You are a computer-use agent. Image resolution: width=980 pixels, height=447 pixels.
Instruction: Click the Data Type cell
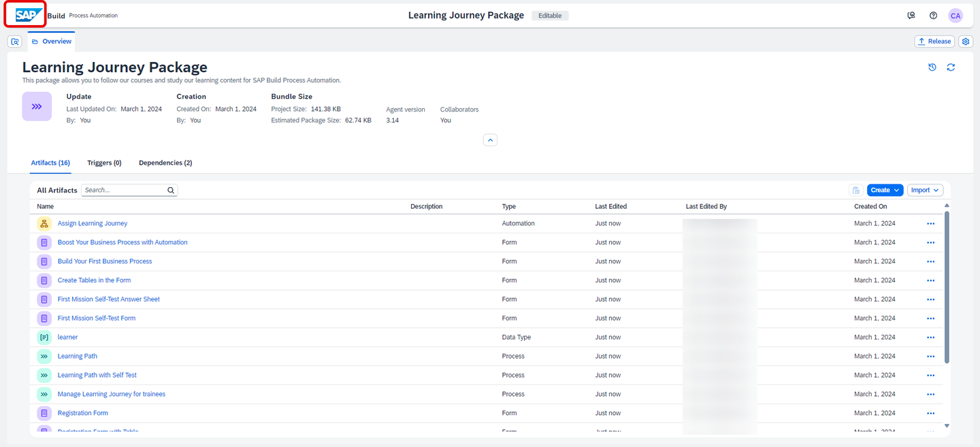[x=517, y=337]
